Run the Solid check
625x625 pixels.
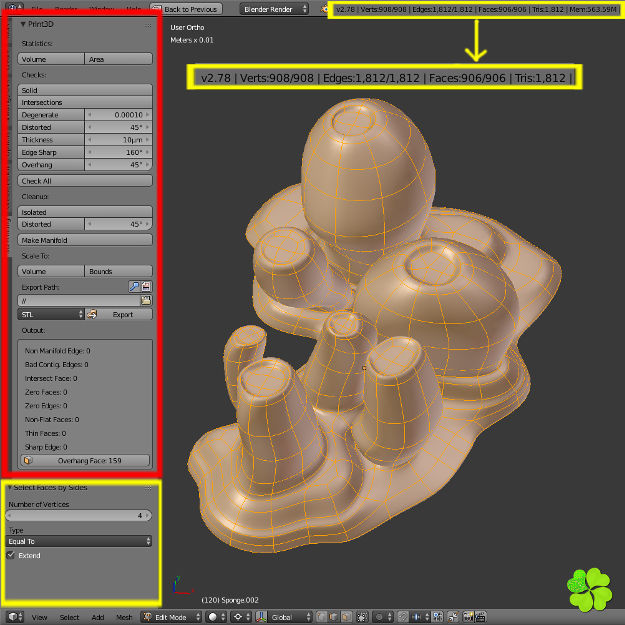(x=85, y=90)
